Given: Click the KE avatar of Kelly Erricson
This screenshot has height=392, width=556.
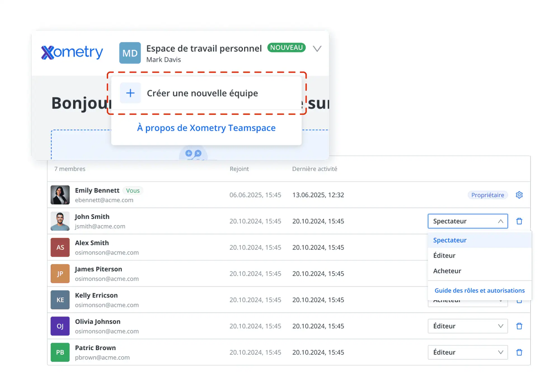Looking at the screenshot, I should (x=60, y=300).
